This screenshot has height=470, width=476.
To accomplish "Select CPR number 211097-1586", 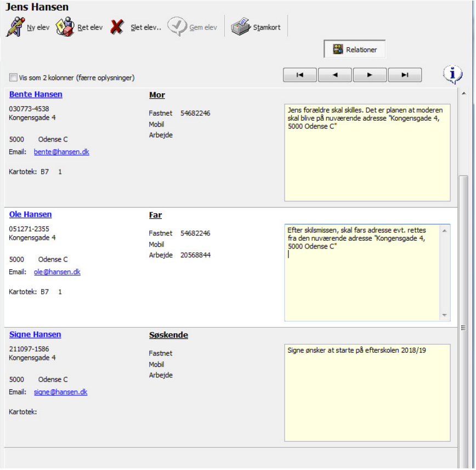I will coord(29,349).
